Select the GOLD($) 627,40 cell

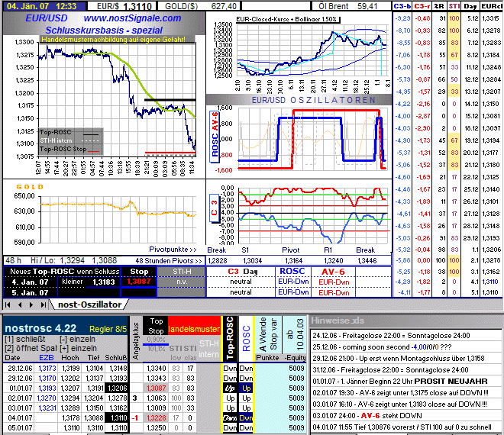(199, 6)
